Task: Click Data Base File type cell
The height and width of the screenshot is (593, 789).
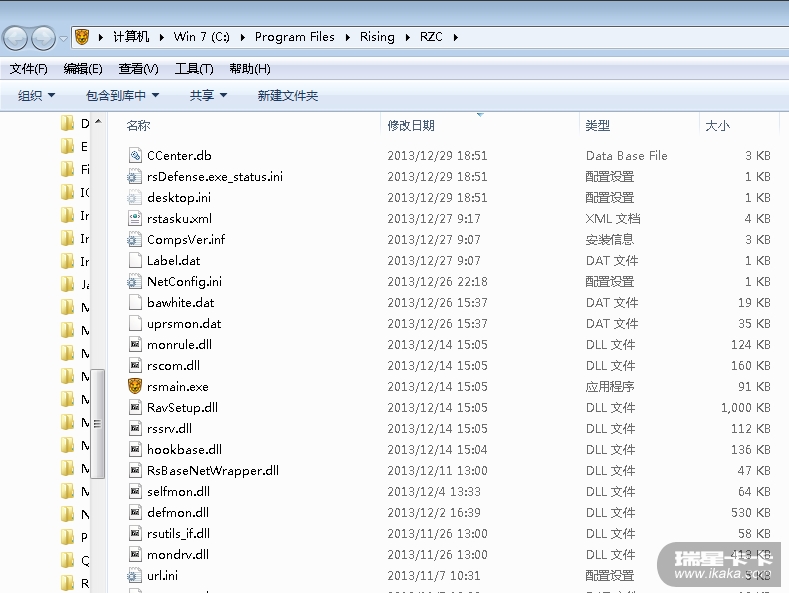Action: pos(626,156)
